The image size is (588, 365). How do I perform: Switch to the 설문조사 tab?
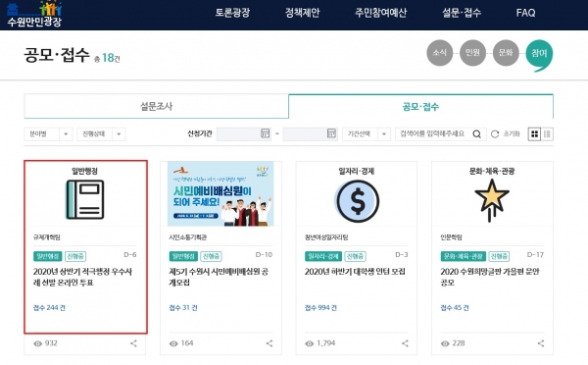[x=157, y=106]
